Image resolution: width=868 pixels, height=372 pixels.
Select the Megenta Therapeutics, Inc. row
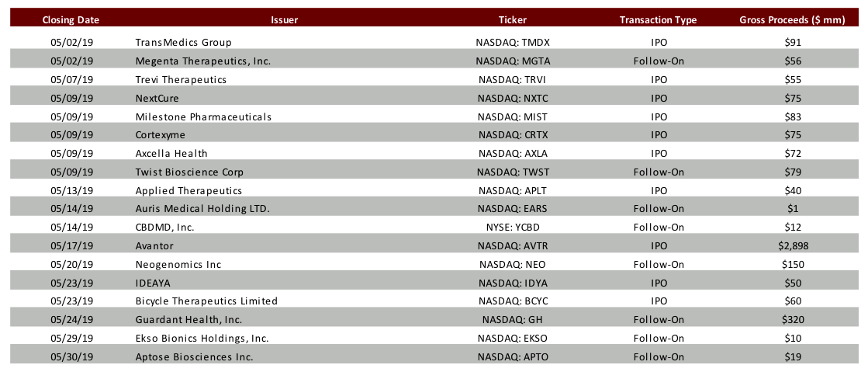click(434, 61)
